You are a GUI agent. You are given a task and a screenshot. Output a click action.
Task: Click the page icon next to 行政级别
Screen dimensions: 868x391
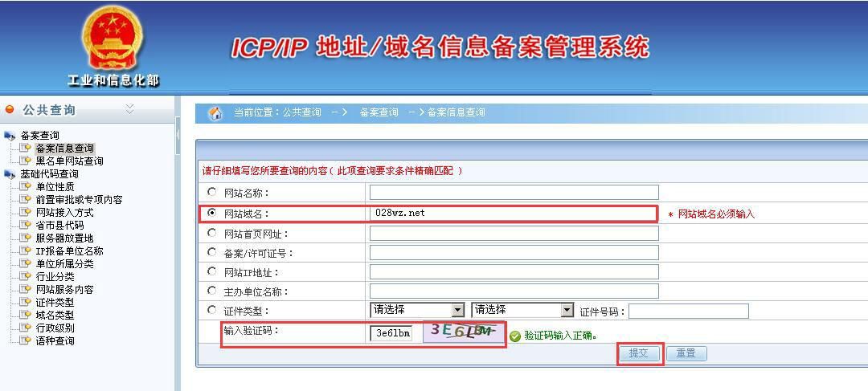(26, 328)
